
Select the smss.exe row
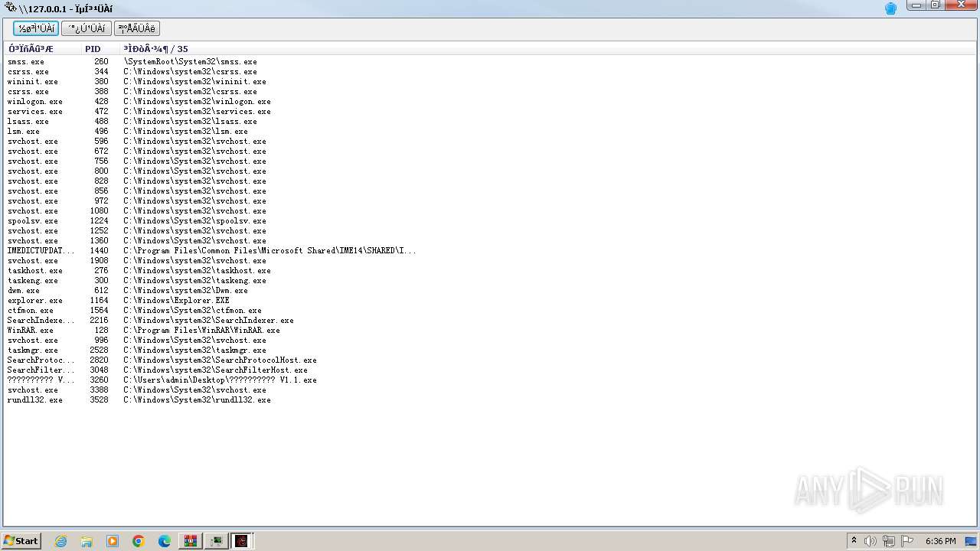coord(490,61)
